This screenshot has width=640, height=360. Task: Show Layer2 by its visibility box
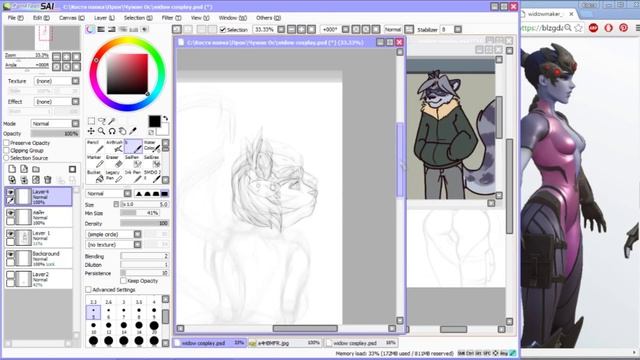[10, 275]
